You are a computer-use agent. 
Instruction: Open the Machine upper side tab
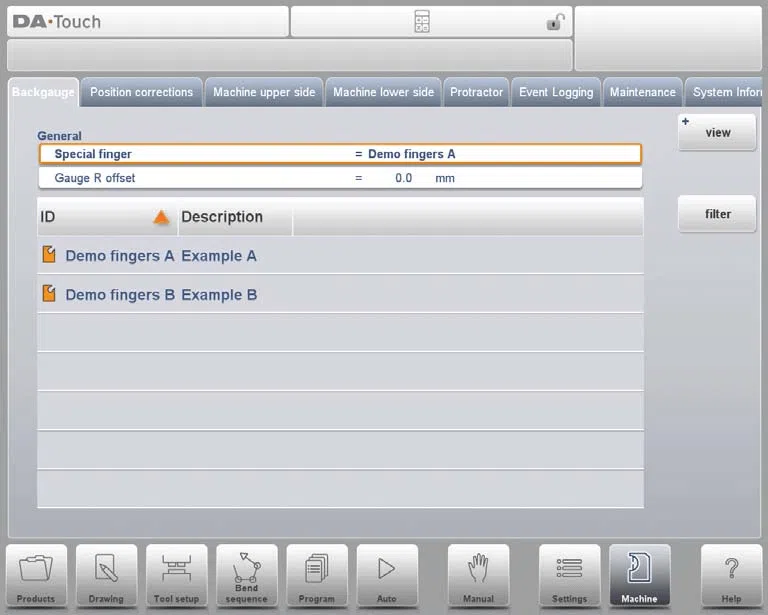264,92
